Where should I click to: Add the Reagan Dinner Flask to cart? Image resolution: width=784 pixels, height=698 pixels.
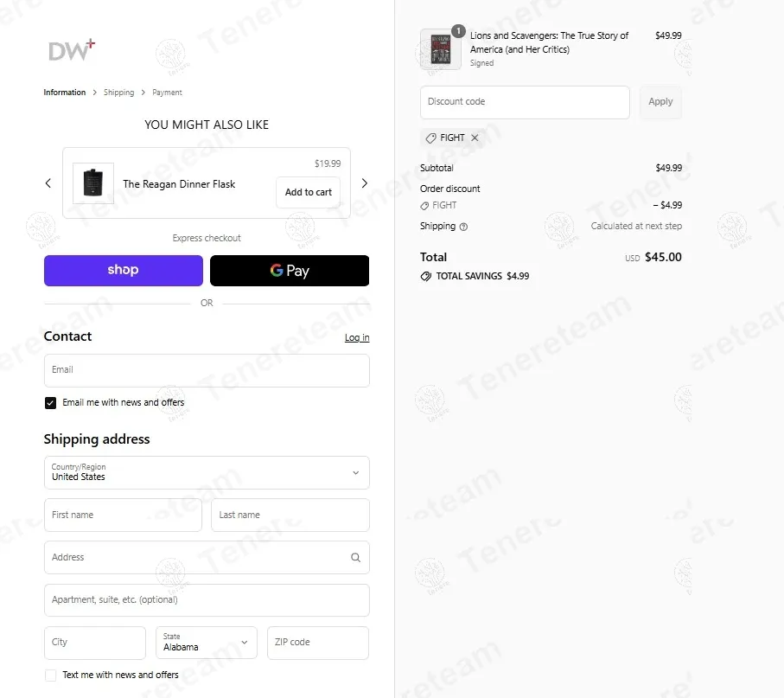pos(309,192)
